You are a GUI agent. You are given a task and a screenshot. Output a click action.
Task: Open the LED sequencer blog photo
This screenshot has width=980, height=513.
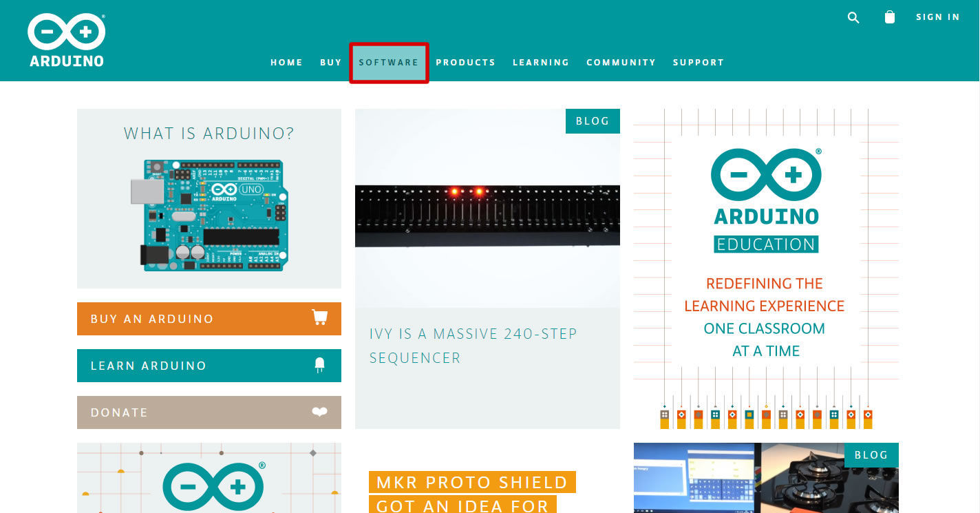click(487, 208)
